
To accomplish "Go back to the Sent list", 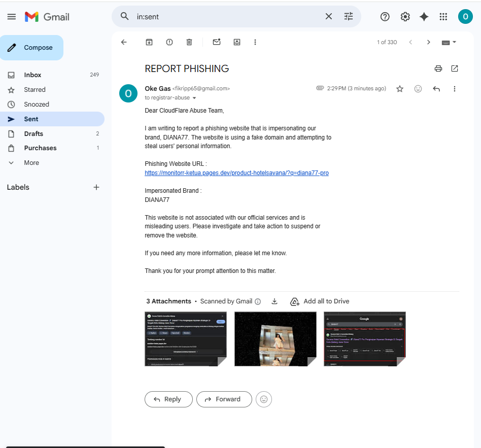I will tap(124, 42).
